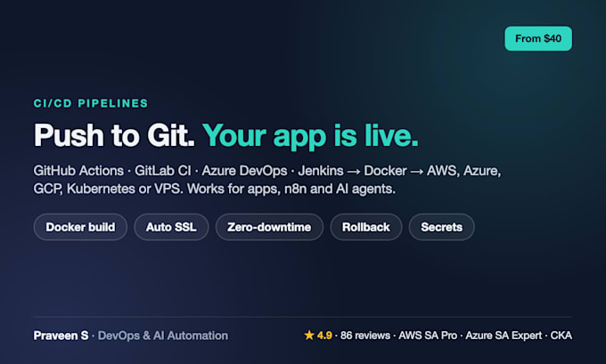Click the 'Azure SA Expert' certification text
Screen dimensions: 606x364
pos(504,336)
